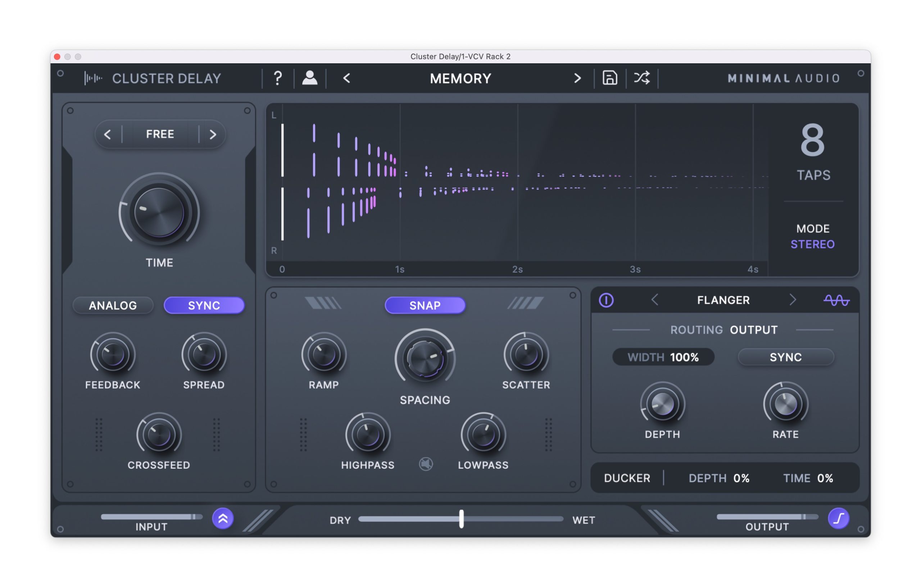Click the flanger modulation waveform icon
The height and width of the screenshot is (588, 921).
click(x=836, y=300)
